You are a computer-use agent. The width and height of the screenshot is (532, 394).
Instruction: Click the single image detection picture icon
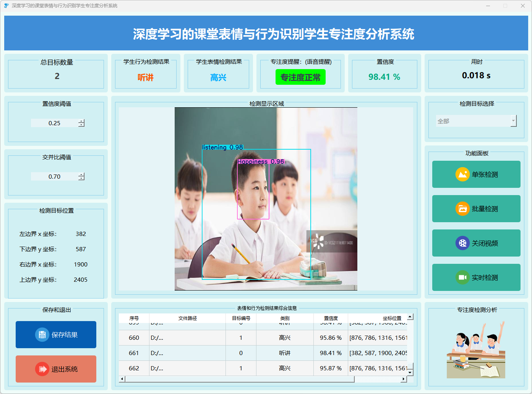pos(462,174)
